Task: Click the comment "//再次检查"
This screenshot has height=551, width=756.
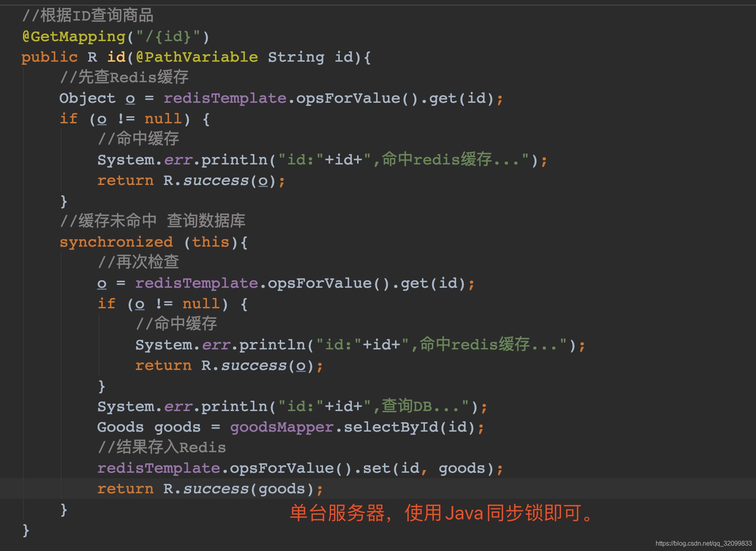Action: (138, 262)
